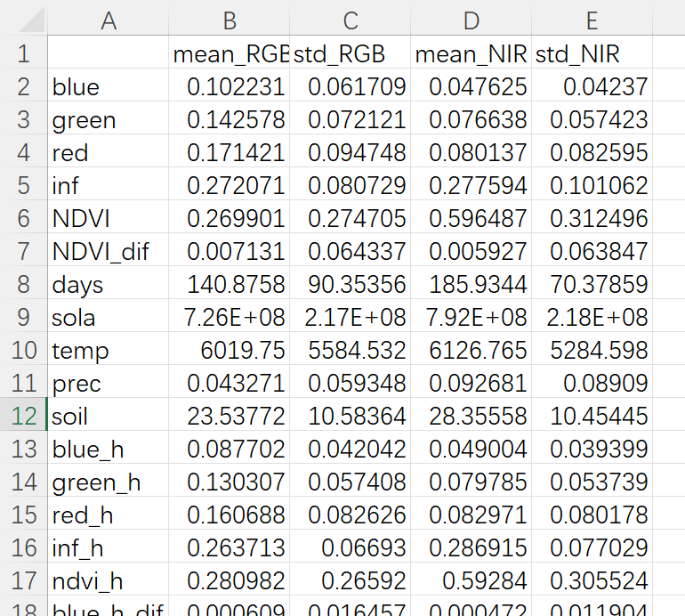685x616 pixels.
Task: Click value 0.007131 in NDVI_dif row
Action: 229,251
